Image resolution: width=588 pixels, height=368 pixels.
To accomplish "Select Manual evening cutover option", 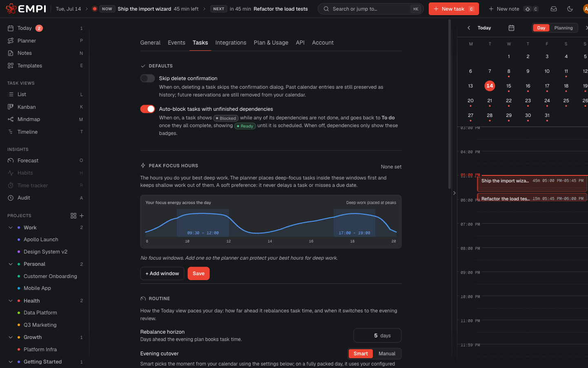I will pos(387,354).
